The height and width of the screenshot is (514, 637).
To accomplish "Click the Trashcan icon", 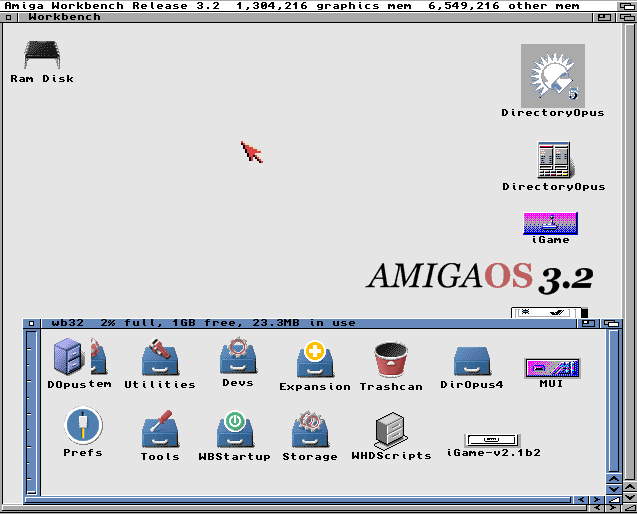I will coord(391,359).
